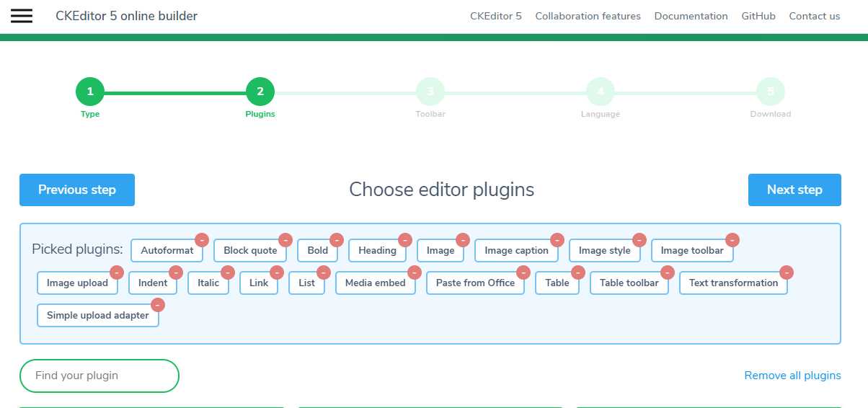The width and height of the screenshot is (868, 408).
Task: Open the Documentation nav link
Action: tap(691, 16)
